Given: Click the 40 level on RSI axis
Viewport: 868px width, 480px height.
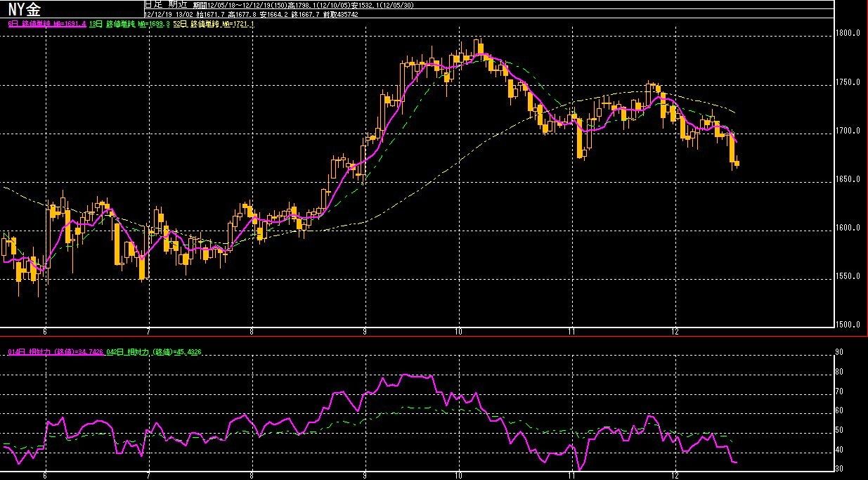Looking at the screenshot, I should click(838, 450).
